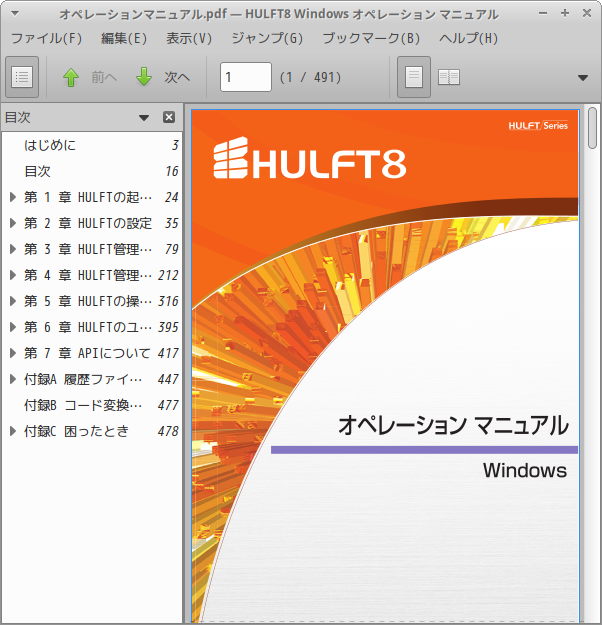Toggle the side pane button
Image resolution: width=602 pixels, height=625 pixels.
coord(22,77)
